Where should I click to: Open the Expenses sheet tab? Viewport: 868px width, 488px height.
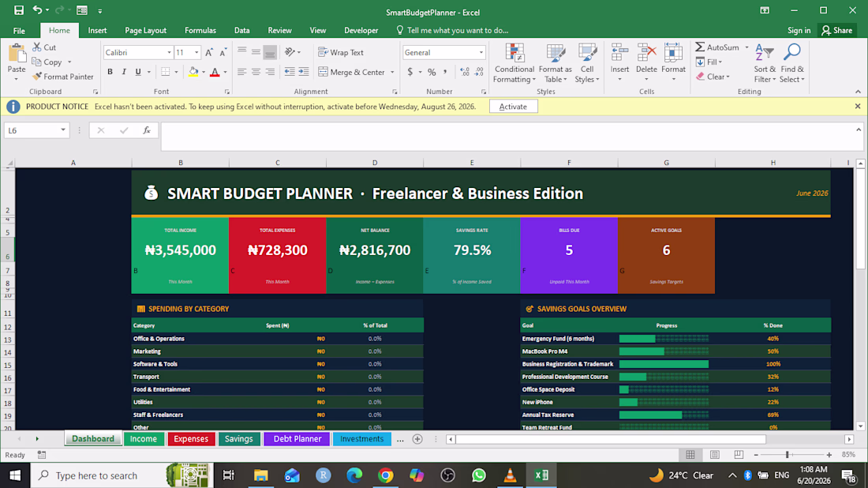[191, 439]
